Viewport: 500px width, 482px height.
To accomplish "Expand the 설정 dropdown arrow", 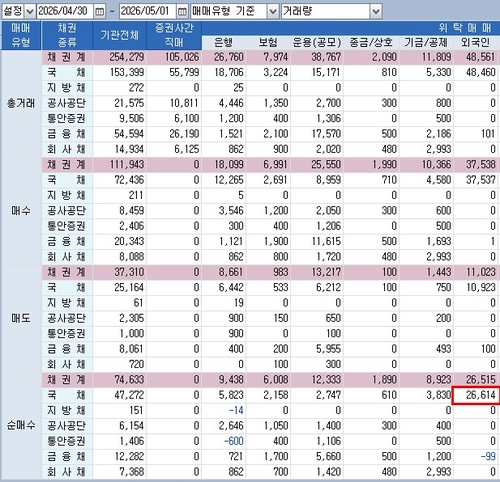I will (30, 12).
